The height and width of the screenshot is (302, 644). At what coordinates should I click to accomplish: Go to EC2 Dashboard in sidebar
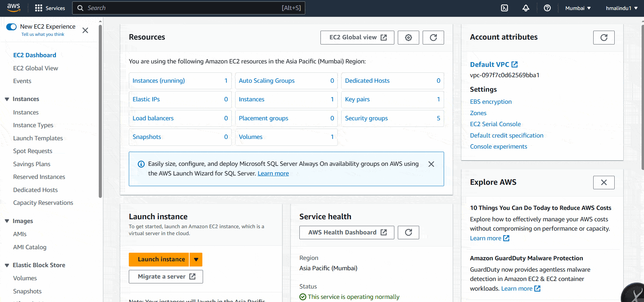pyautogui.click(x=35, y=55)
